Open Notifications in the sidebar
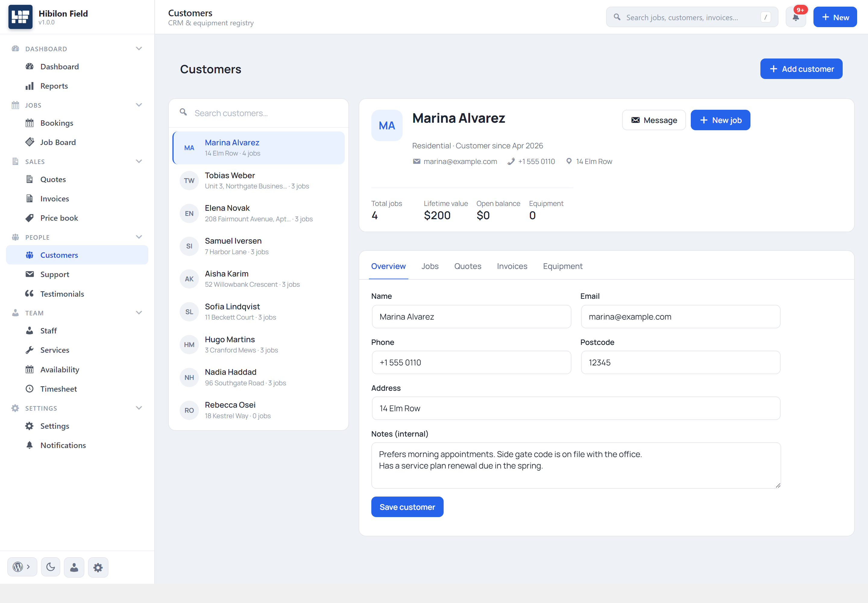868x603 pixels. [x=77, y=445]
